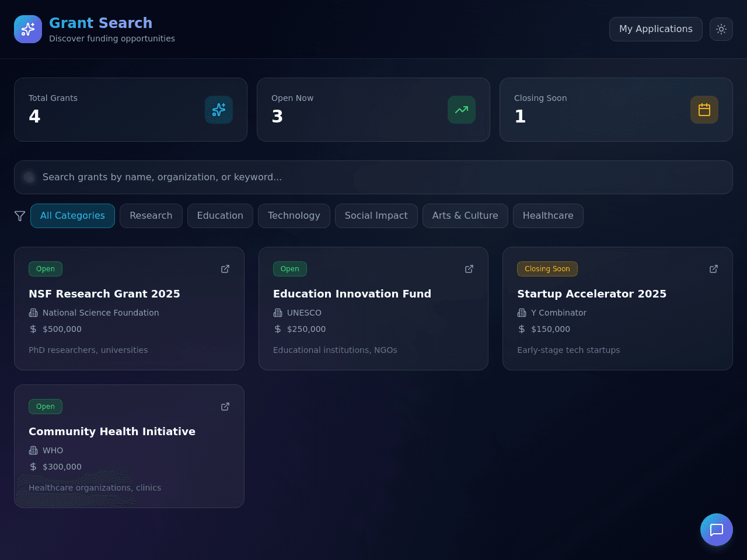Click the Open Now trend arrow icon
The image size is (747, 560).
click(x=462, y=110)
